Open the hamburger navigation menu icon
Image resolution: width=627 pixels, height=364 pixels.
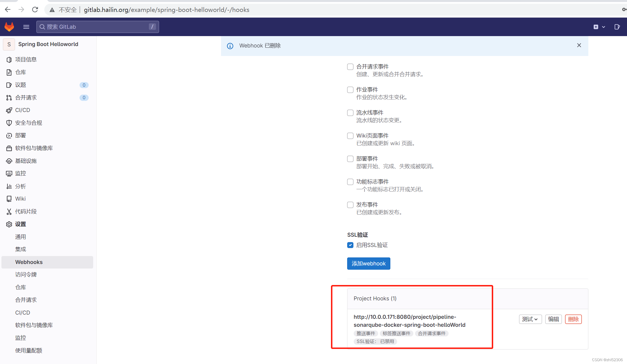(x=26, y=27)
